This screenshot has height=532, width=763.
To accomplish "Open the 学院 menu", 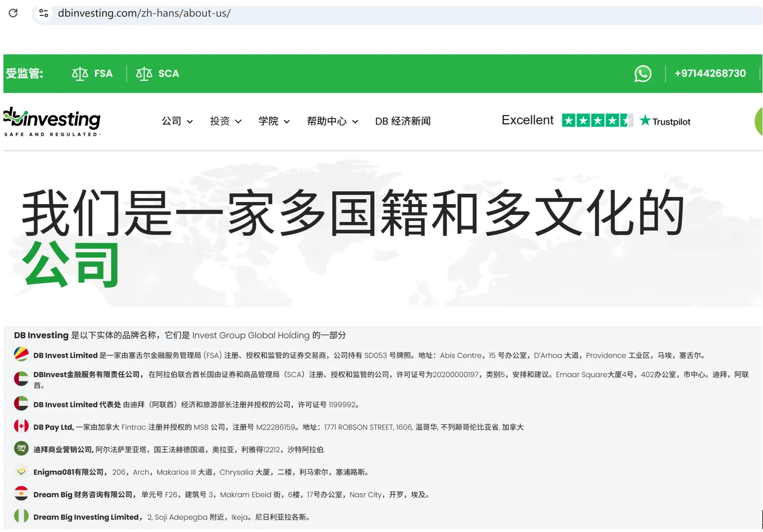I will point(268,121).
